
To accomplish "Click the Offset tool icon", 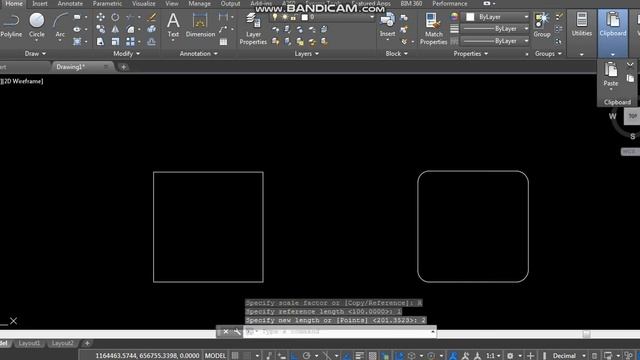I will 151,42.
